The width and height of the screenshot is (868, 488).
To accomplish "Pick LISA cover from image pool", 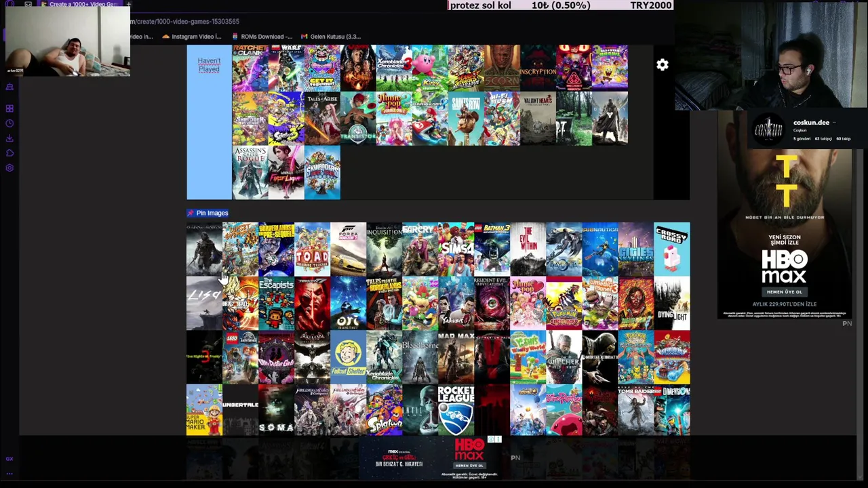I will [204, 303].
